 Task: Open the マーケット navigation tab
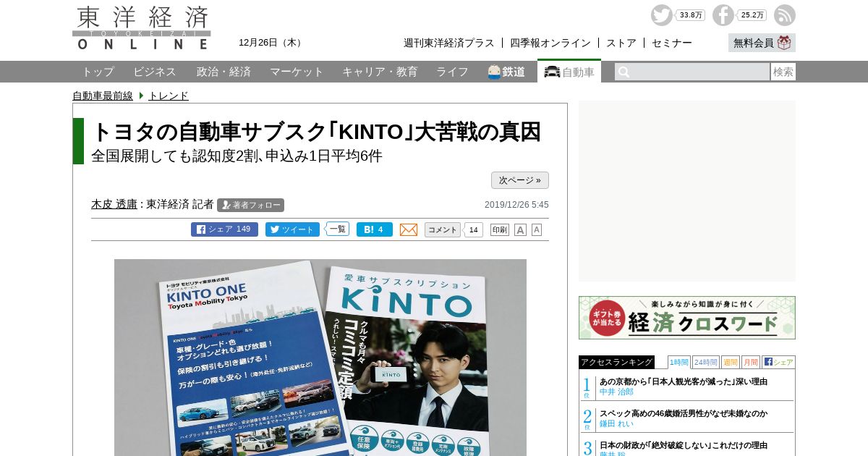(x=297, y=72)
